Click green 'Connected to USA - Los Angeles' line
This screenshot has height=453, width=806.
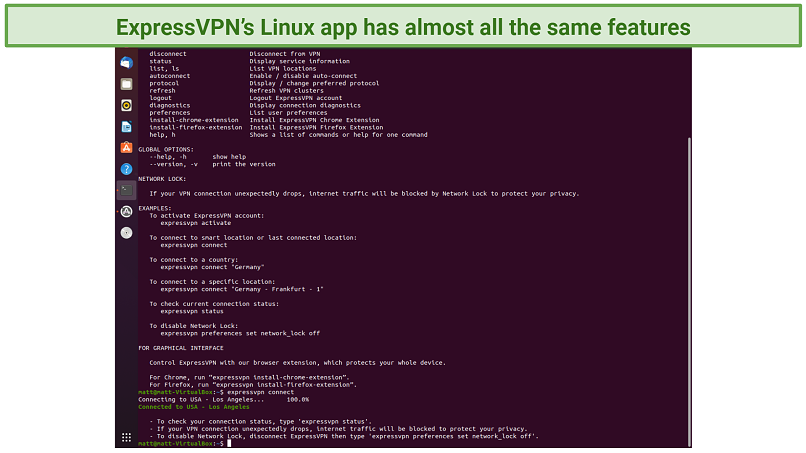click(194, 406)
